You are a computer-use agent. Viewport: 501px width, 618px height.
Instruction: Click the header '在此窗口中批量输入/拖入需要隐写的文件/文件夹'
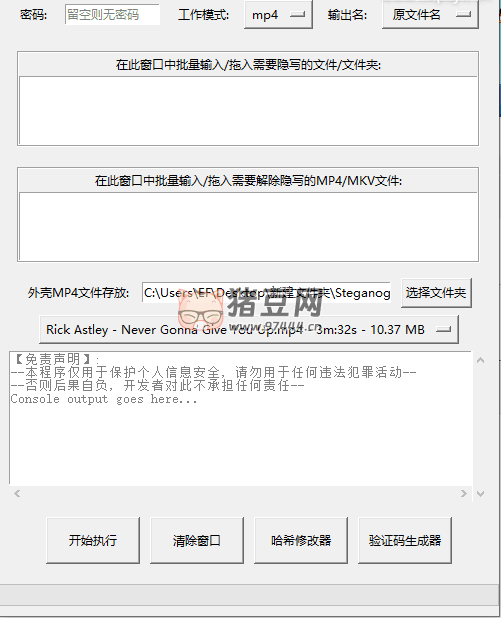click(248, 65)
